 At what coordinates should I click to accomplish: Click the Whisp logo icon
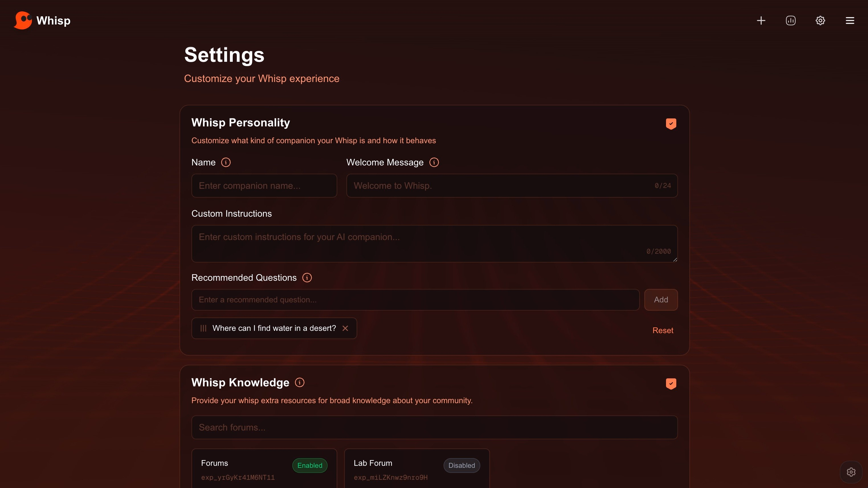tap(23, 20)
